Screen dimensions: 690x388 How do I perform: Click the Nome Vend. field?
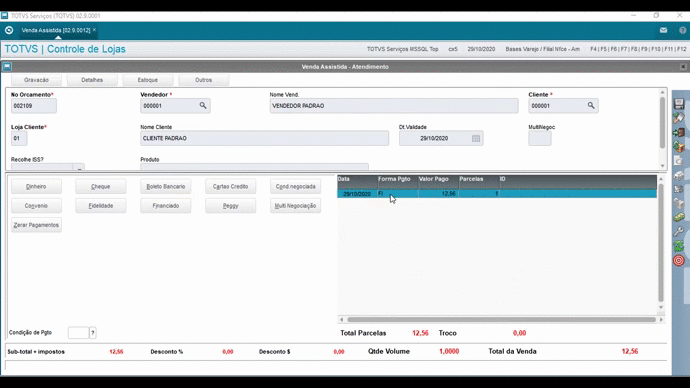coord(394,106)
